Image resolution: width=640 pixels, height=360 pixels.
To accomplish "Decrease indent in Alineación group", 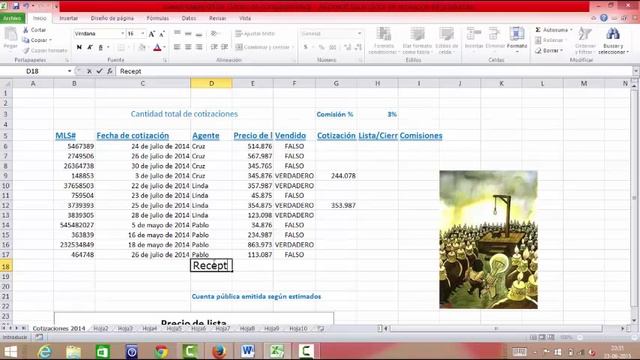I will [x=214, y=47].
